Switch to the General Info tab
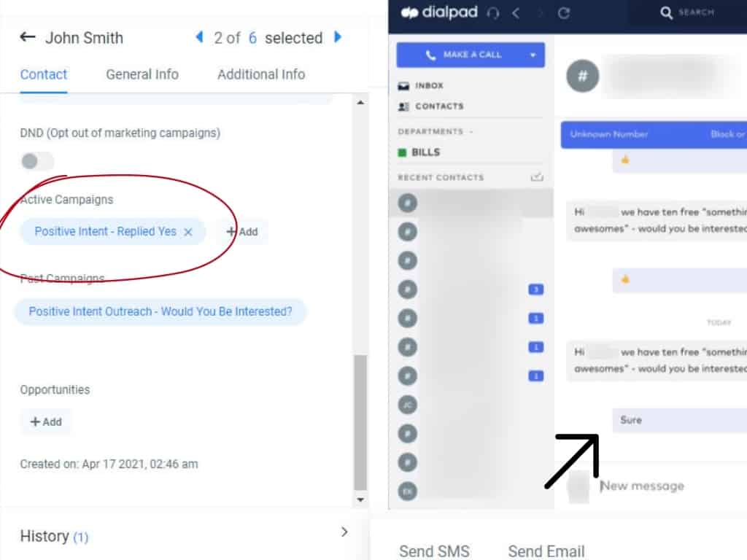The height and width of the screenshot is (560, 747). pyautogui.click(x=142, y=74)
